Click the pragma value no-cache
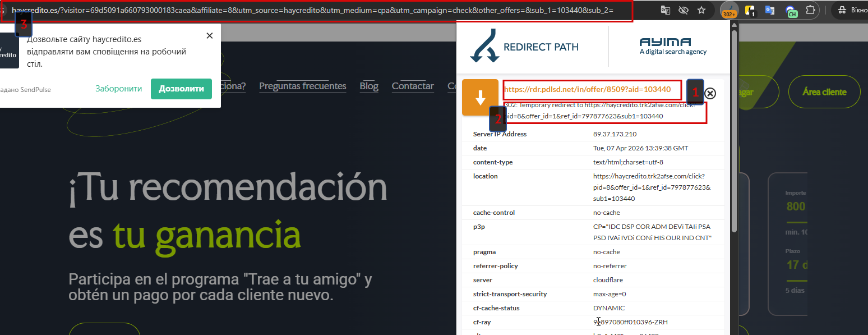This screenshot has height=335, width=868. pos(607,252)
